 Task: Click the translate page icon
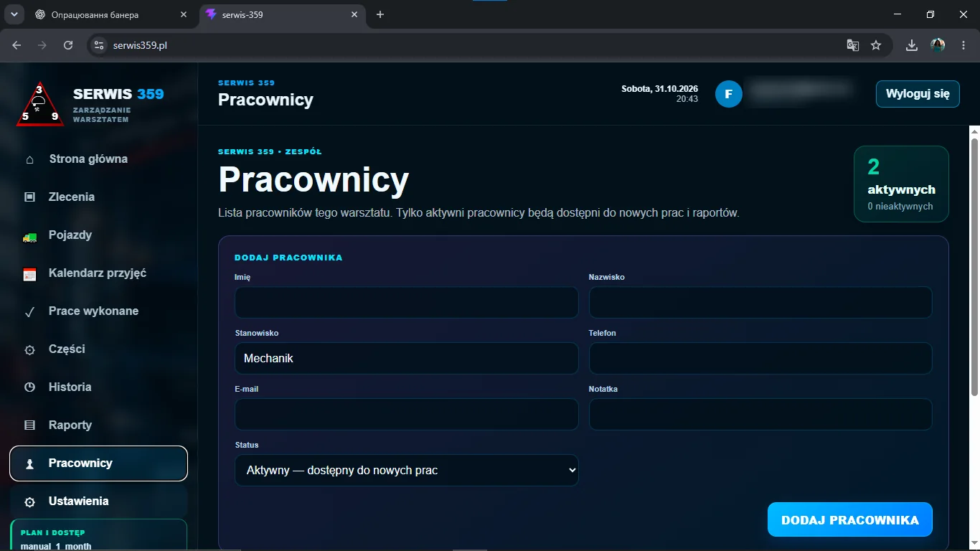852,45
